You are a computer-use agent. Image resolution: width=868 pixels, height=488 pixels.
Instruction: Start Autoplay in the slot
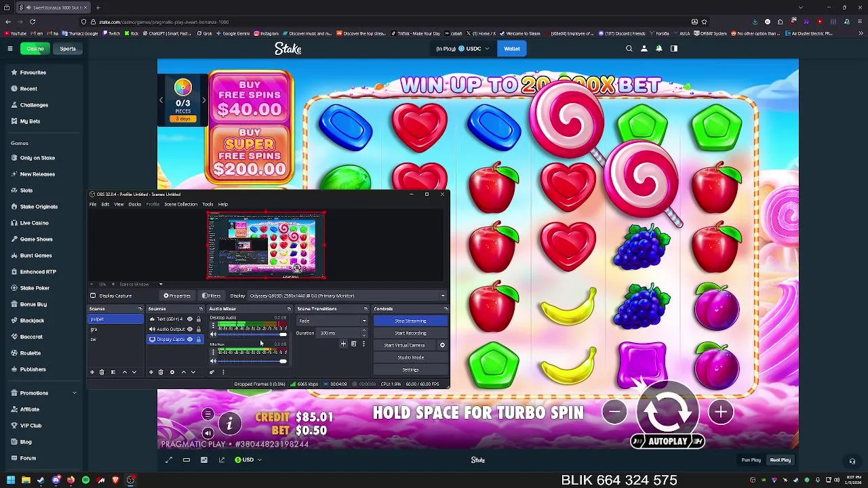(x=668, y=441)
